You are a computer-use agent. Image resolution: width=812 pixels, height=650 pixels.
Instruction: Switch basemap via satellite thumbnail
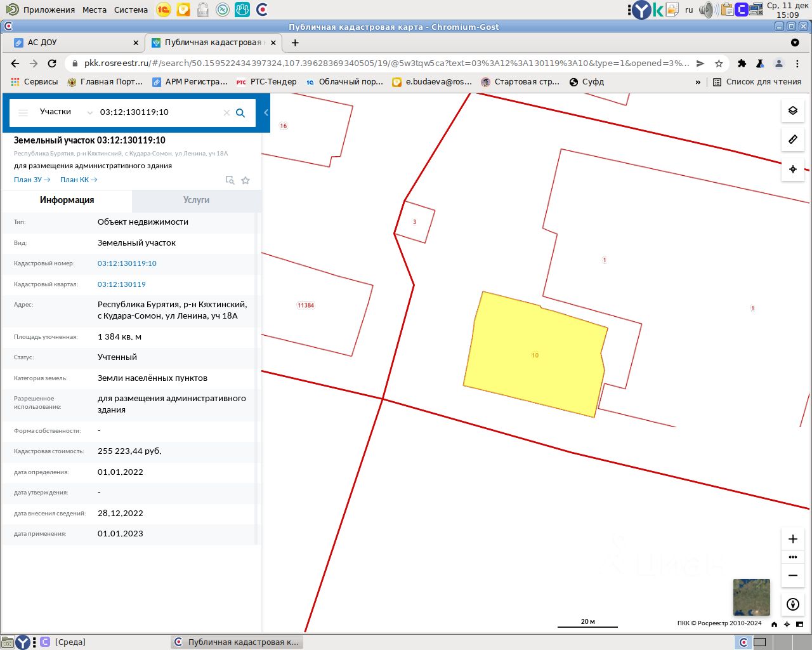[751, 597]
